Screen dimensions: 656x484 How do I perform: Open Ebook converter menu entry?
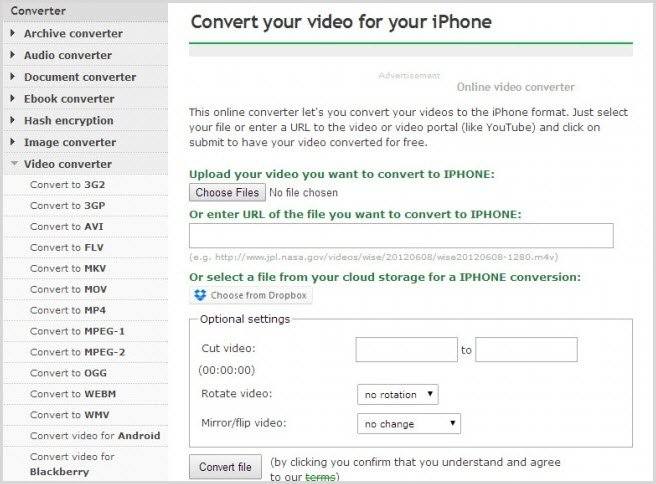coord(69,99)
